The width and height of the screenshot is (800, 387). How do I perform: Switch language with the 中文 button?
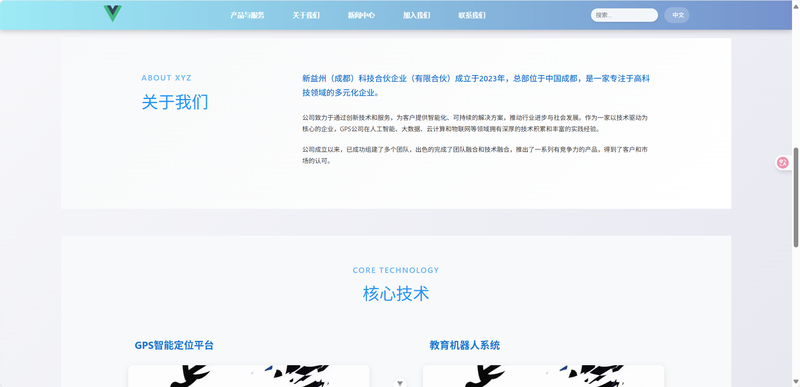[x=677, y=15]
